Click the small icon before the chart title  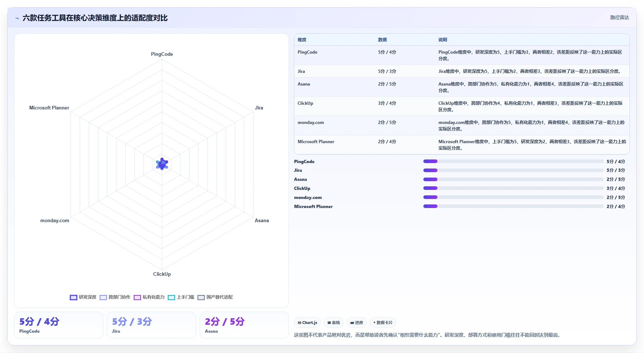(17, 18)
